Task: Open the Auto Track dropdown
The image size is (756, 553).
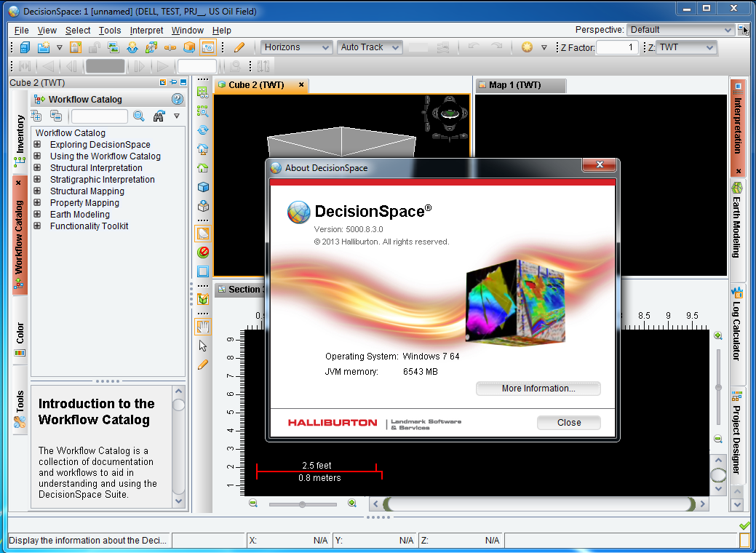Action: [x=370, y=47]
